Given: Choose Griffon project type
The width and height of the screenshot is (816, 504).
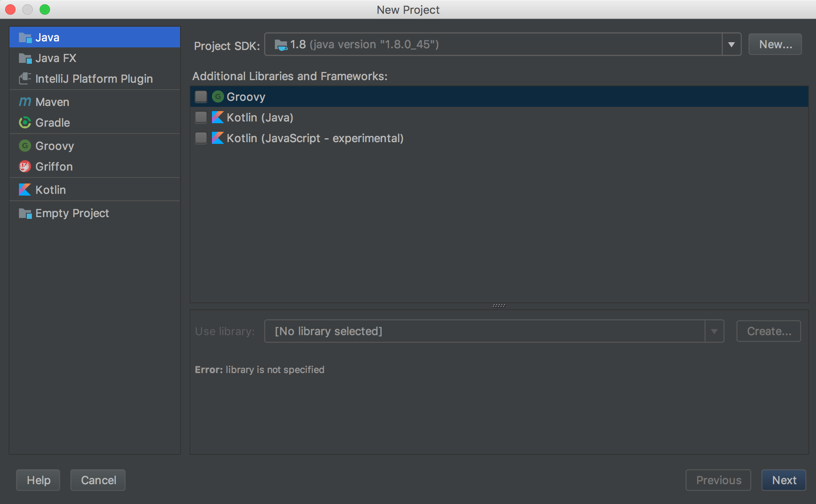Looking at the screenshot, I should click(95, 167).
